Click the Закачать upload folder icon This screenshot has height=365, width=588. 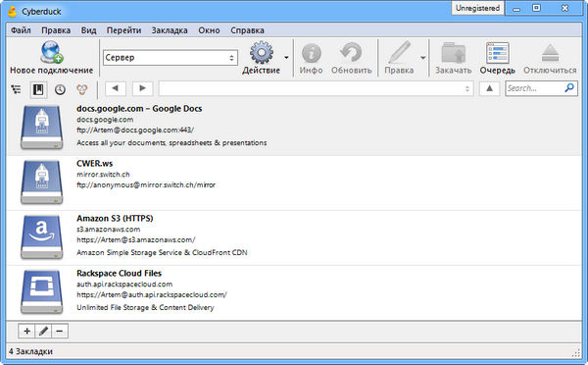tap(453, 53)
